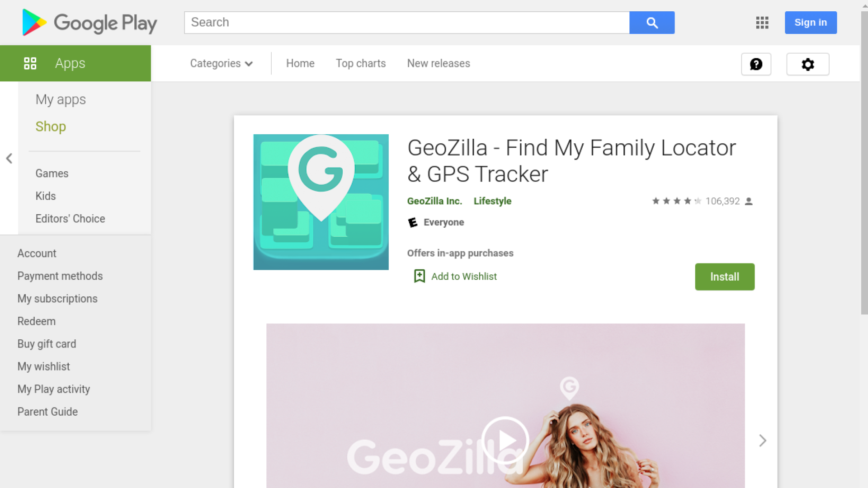Click the reviewer count person icon
Viewport: 868px width, 488px height.
[750, 201]
